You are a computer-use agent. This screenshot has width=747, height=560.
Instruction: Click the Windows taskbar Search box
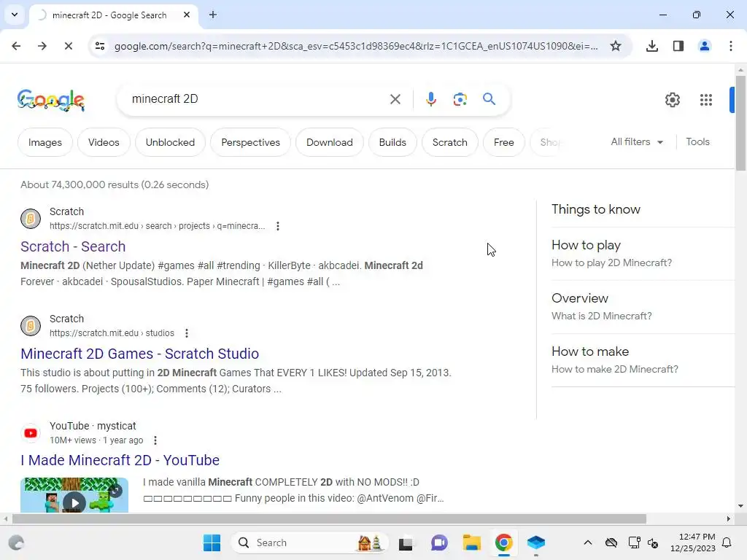click(309, 542)
